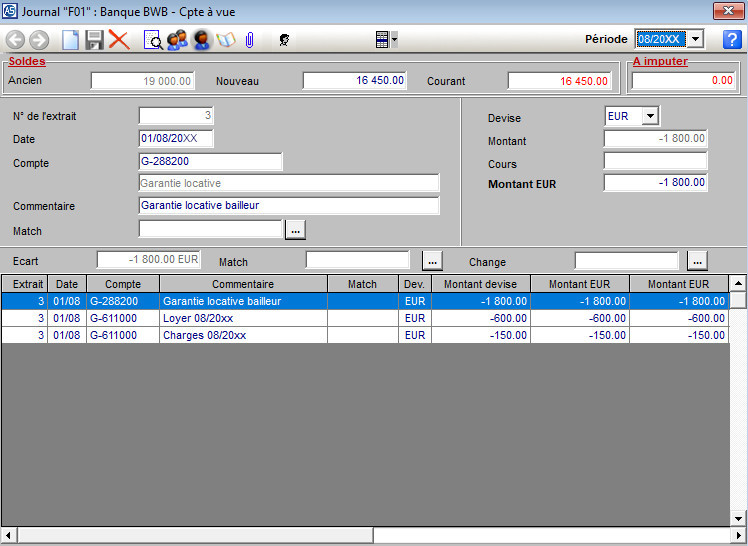Screen dimensions: 748x546
Task: Open the search magnifier document icon
Action: click(x=153, y=40)
